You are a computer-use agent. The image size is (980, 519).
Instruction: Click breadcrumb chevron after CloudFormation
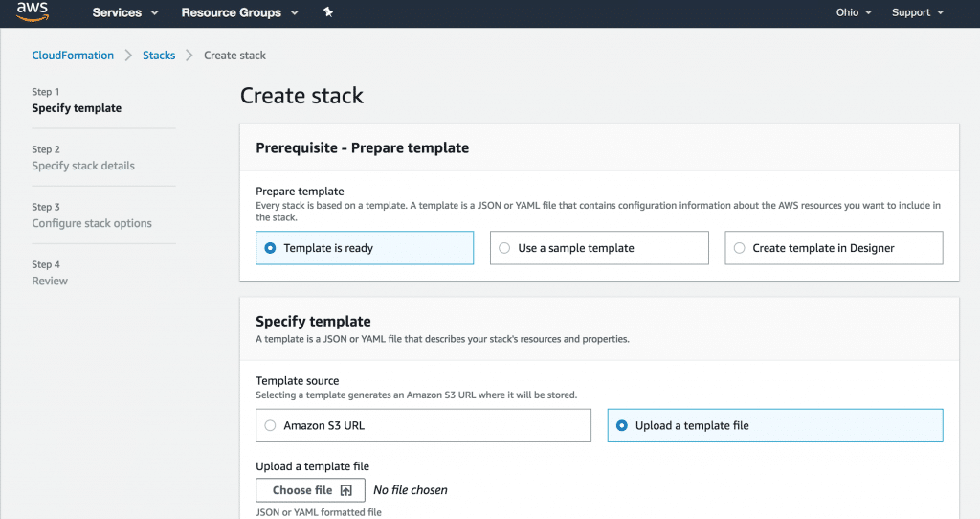click(128, 56)
